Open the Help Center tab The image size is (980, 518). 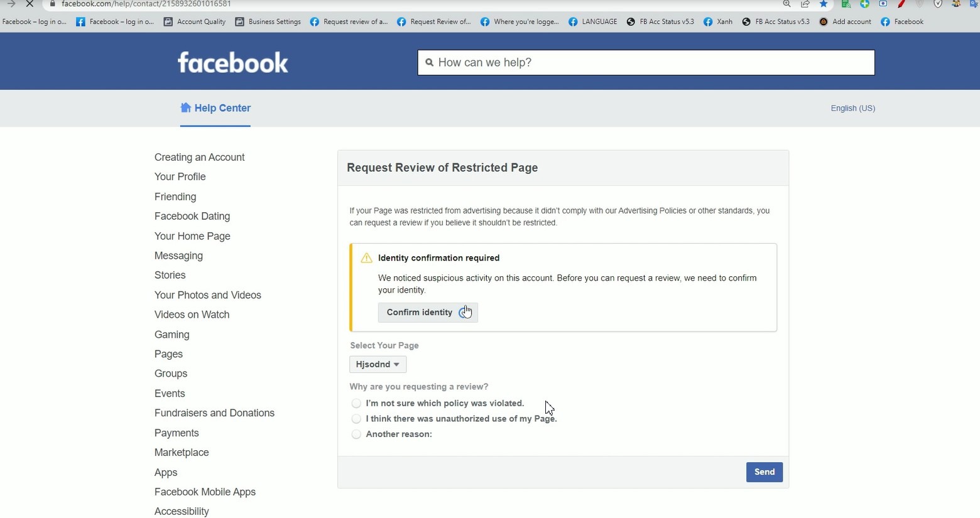(215, 108)
